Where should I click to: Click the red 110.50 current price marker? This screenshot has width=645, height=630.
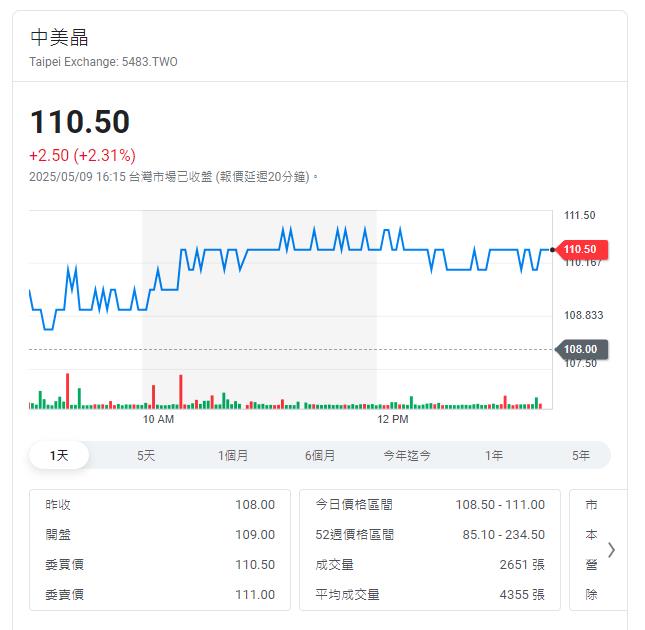[581, 249]
